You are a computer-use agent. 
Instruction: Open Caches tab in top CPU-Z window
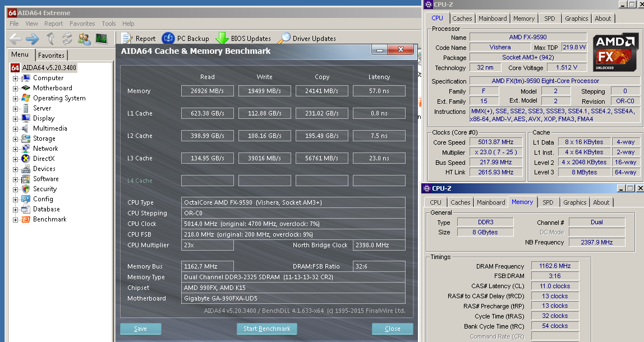462,19
